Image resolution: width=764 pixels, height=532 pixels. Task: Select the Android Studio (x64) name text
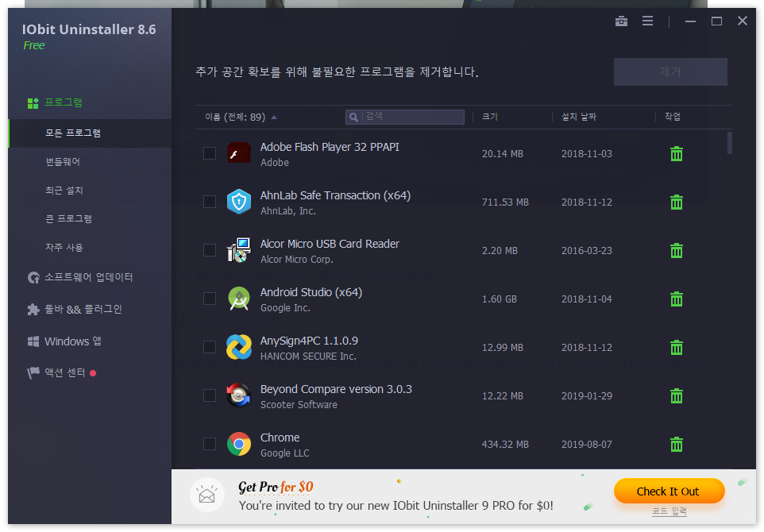tap(311, 292)
